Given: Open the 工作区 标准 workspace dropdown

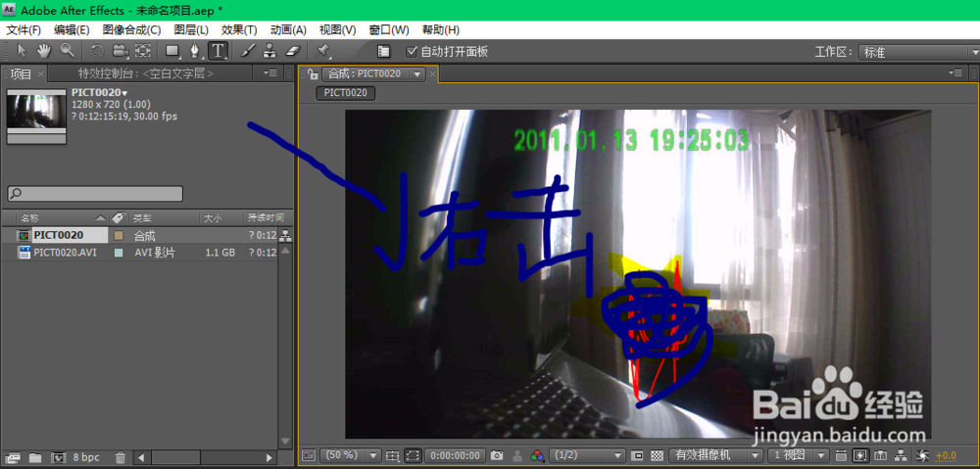Looking at the screenshot, I should tap(919, 53).
